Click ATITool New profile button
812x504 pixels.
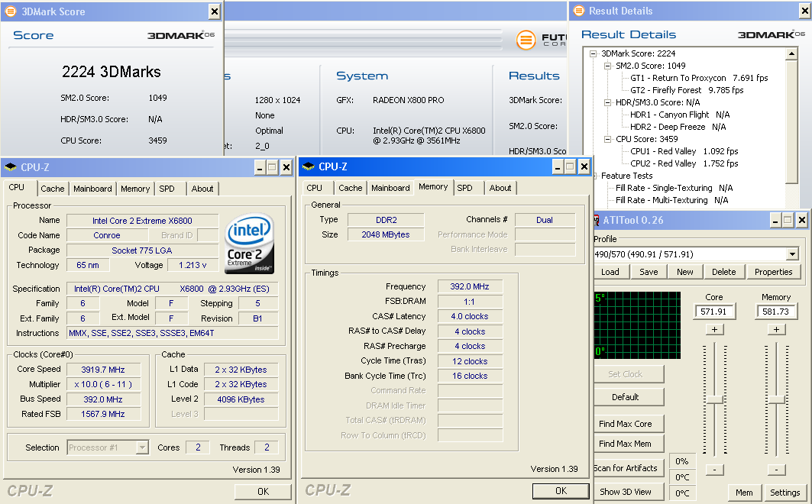684,272
